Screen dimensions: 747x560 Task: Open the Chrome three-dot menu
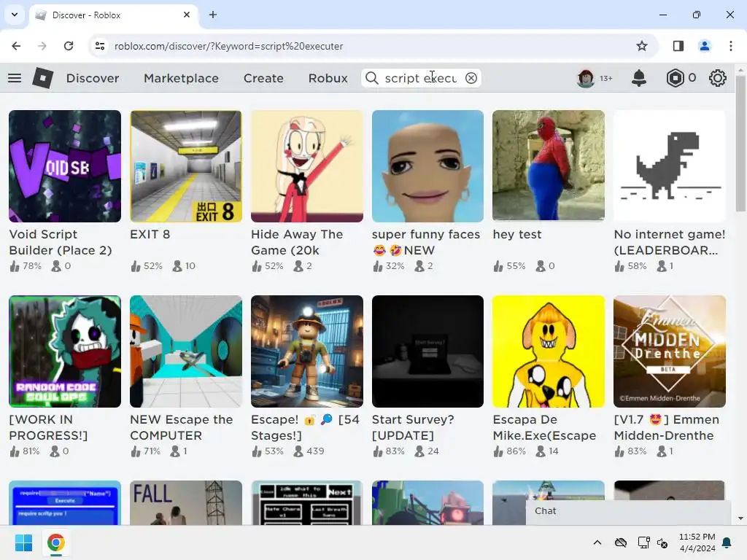[x=731, y=46]
